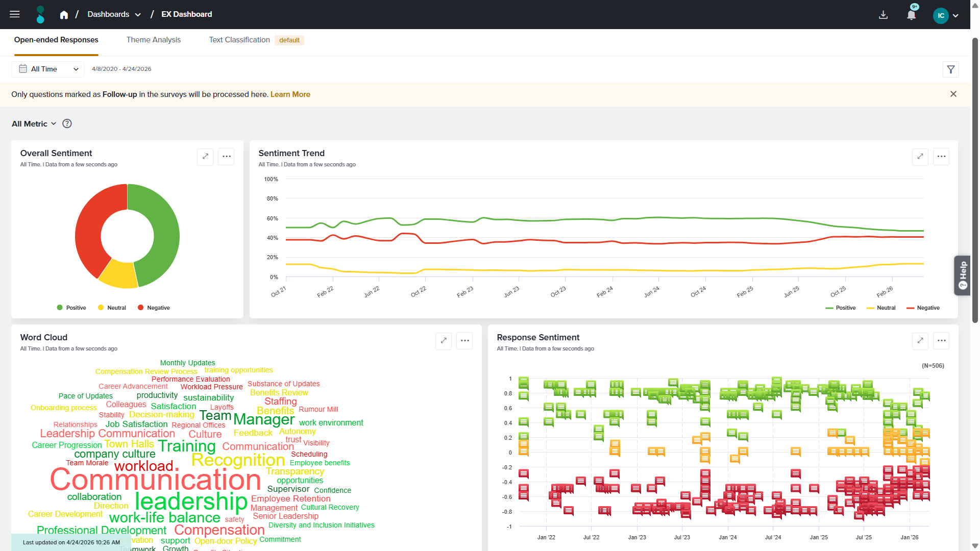The width and height of the screenshot is (980, 551).
Task: Open the notifications bell
Action: (912, 15)
